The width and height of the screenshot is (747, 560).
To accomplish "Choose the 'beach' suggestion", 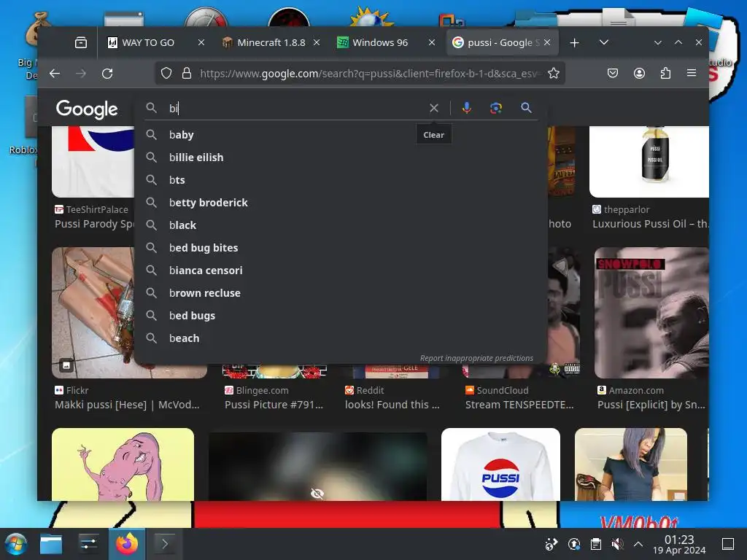I will 340,338.
